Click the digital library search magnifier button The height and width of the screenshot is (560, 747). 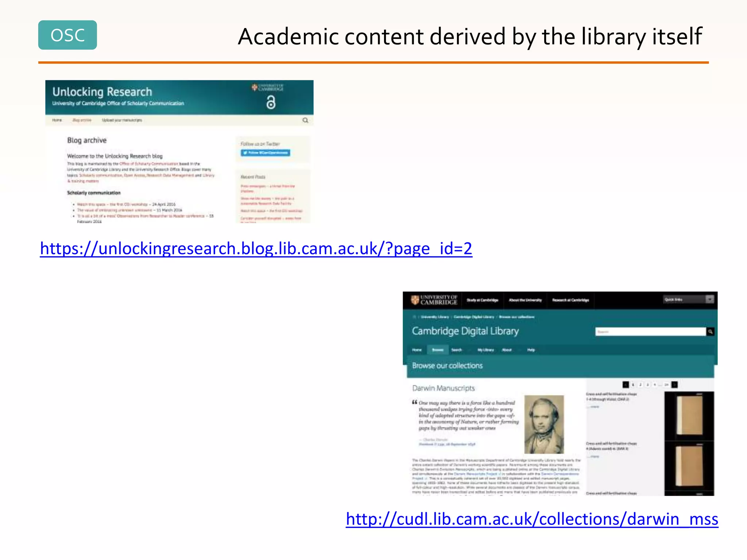pos(710,332)
